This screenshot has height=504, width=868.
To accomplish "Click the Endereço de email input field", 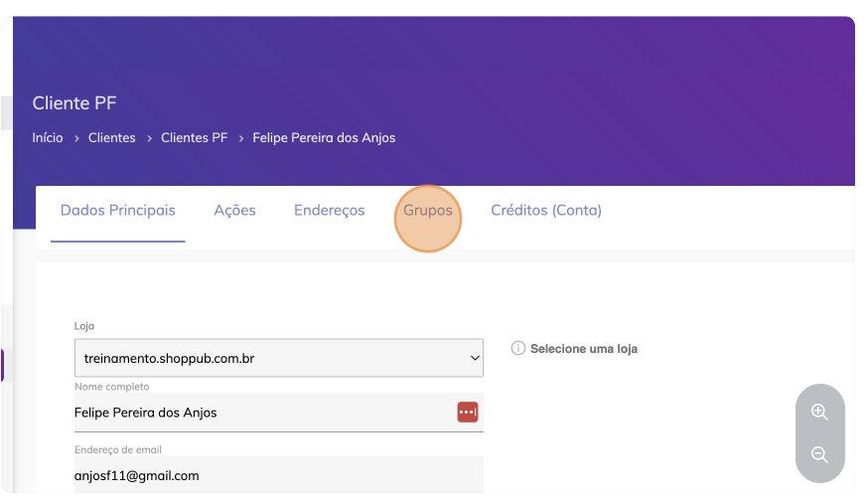I will [278, 475].
